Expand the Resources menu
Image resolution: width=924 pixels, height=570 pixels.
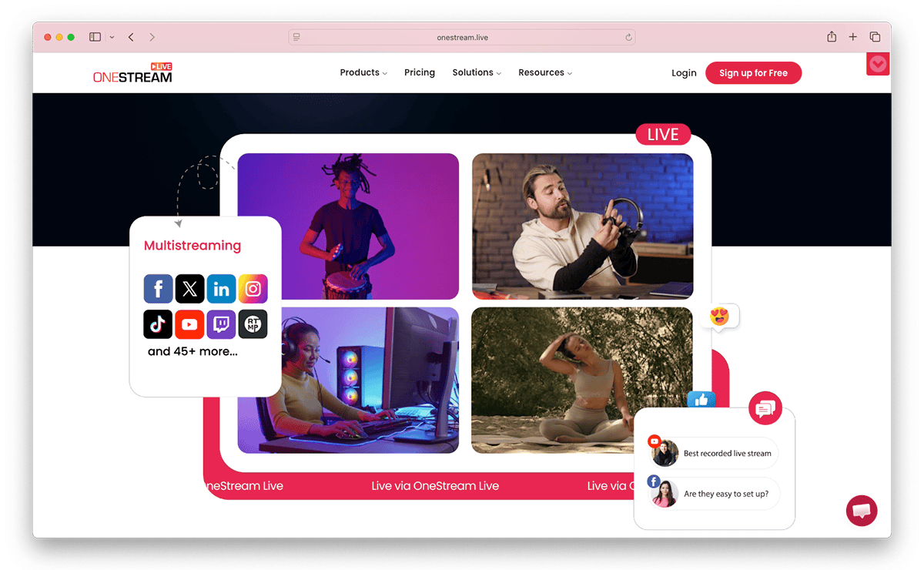click(x=545, y=72)
